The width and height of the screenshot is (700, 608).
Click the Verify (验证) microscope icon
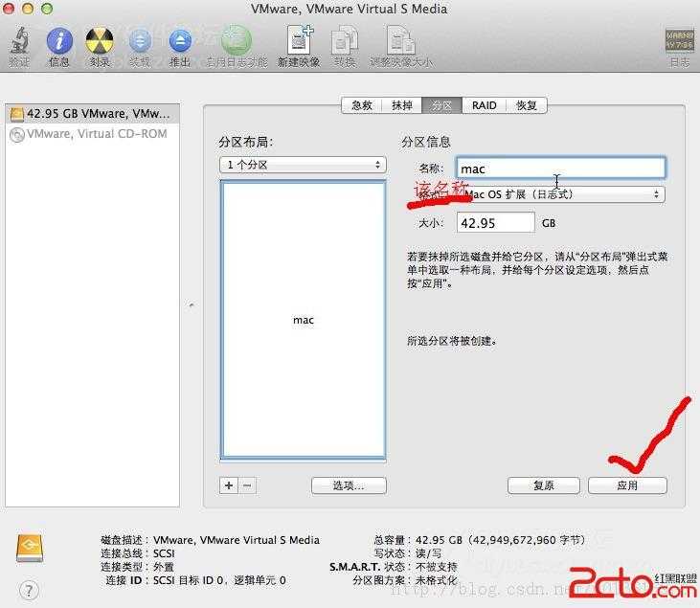(x=19, y=41)
